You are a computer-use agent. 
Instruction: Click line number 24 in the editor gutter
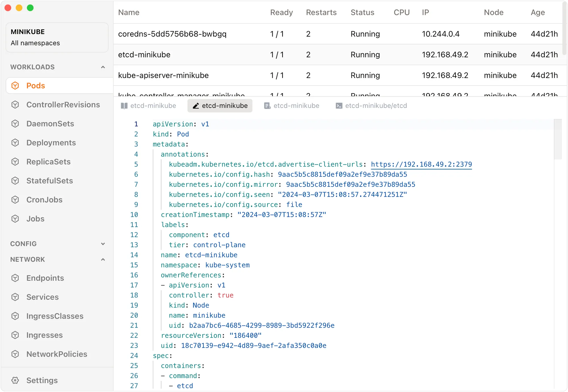[x=134, y=356]
